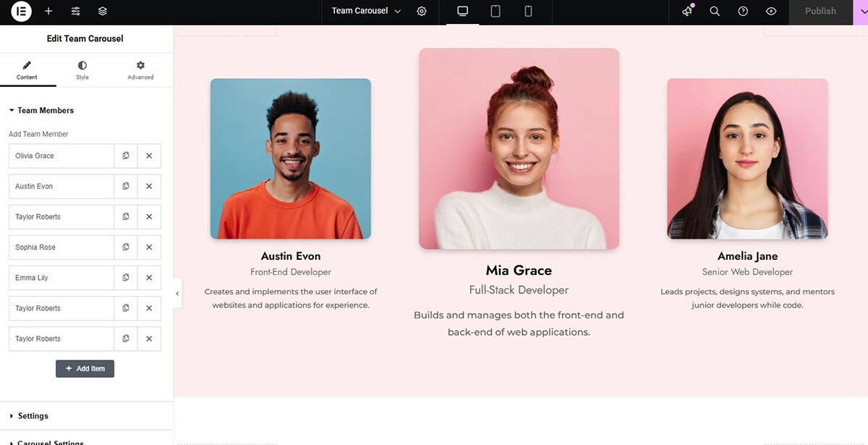
Task: Duplicate the Emma Lily item
Action: 126,277
